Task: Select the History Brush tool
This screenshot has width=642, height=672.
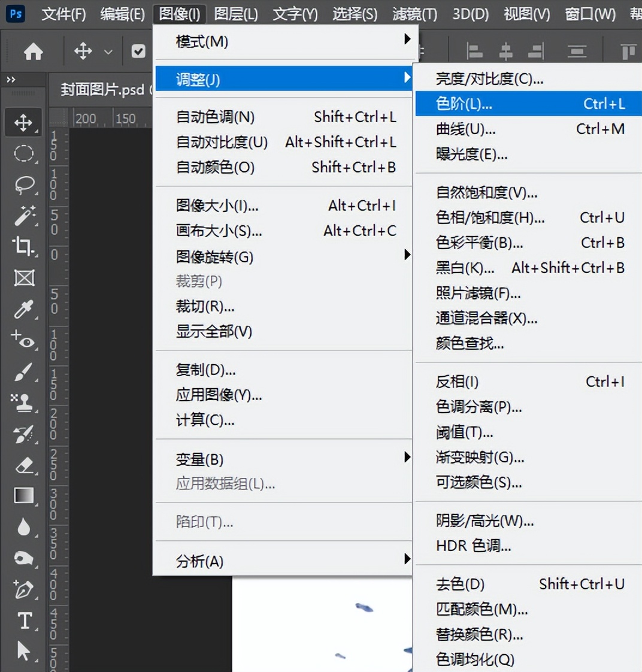Action: coord(23,434)
